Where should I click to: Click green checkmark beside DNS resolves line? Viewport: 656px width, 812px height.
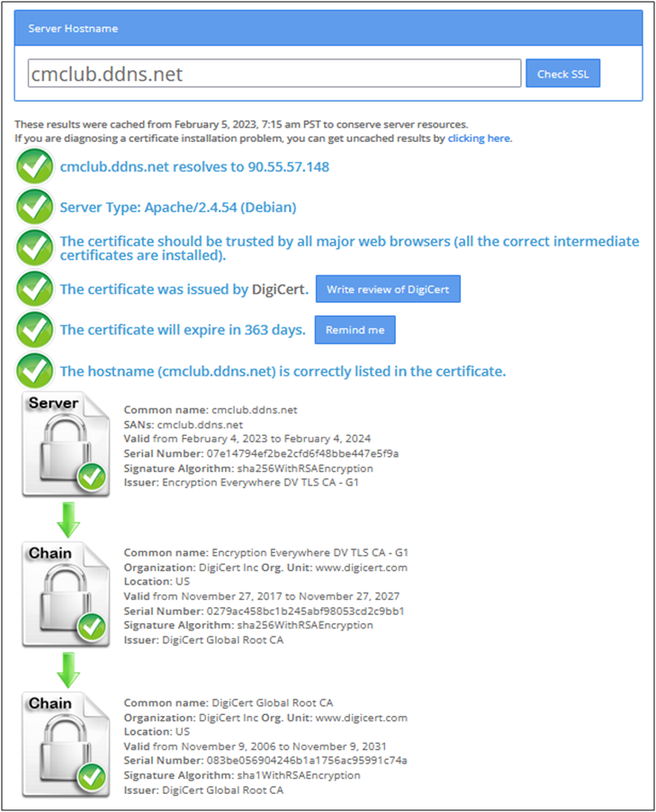[x=35, y=166]
